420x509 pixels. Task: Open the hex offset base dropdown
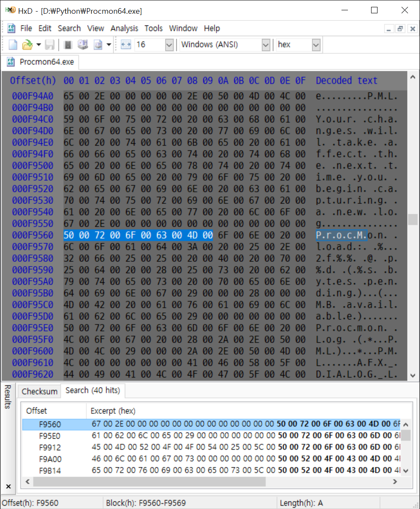316,45
